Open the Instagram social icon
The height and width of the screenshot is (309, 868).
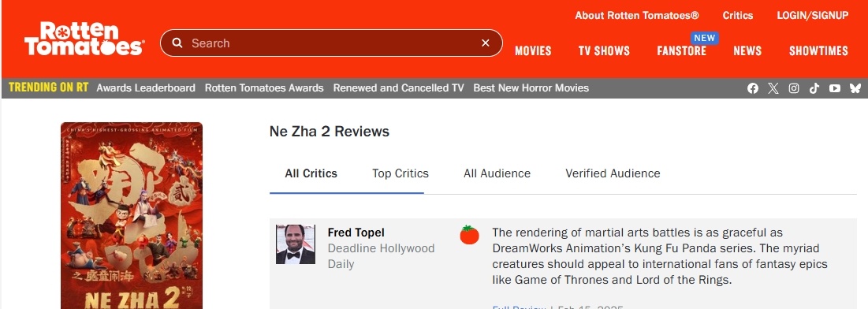pyautogui.click(x=794, y=88)
